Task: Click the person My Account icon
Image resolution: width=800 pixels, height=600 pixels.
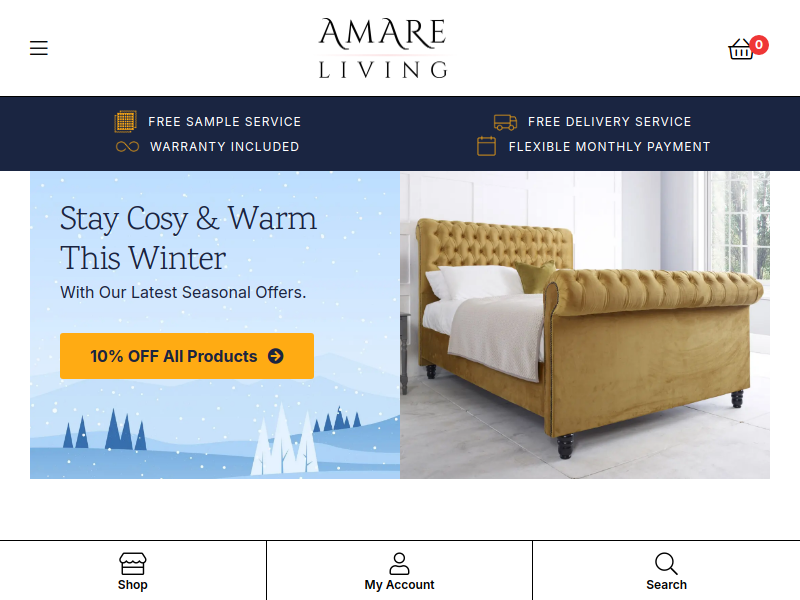Action: [399, 564]
